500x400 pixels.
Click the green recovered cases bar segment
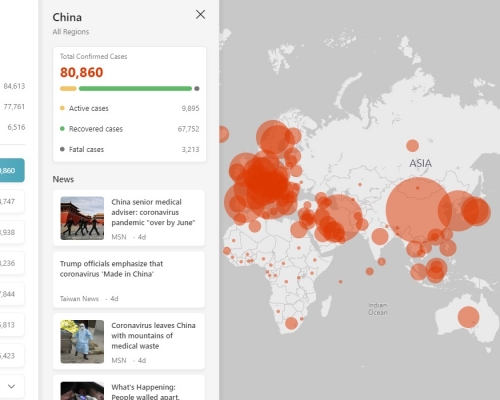(x=135, y=88)
